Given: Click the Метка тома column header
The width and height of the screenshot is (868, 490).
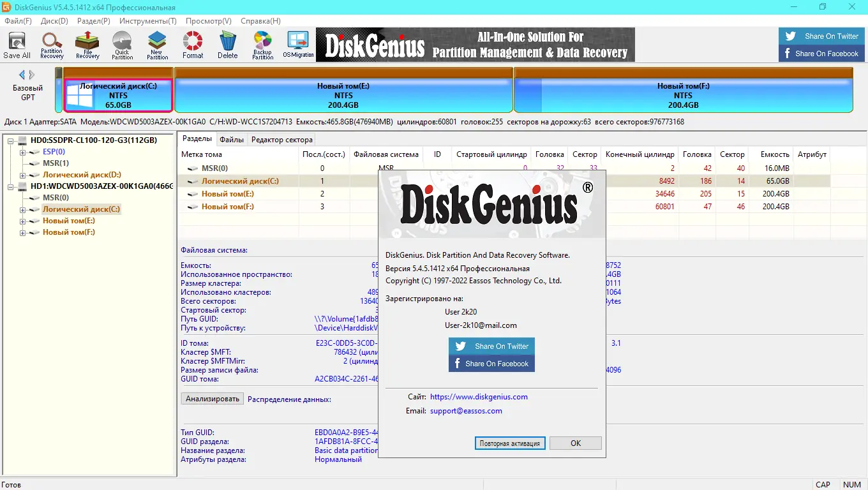Looking at the screenshot, I should pyautogui.click(x=237, y=154).
